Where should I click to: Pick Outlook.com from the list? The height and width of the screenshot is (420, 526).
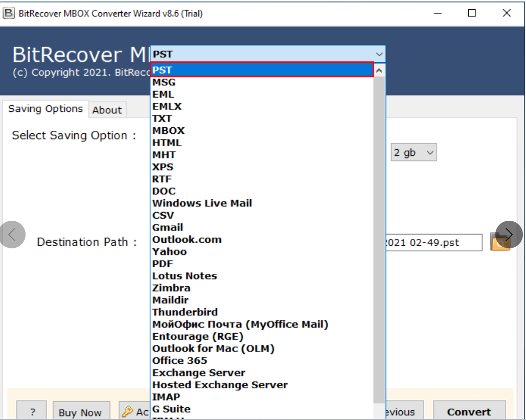[x=262, y=239]
